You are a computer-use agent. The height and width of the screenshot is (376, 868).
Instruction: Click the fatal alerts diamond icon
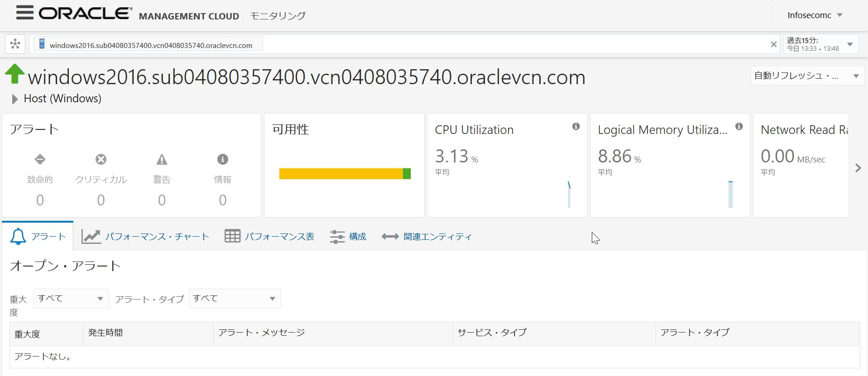click(x=40, y=159)
